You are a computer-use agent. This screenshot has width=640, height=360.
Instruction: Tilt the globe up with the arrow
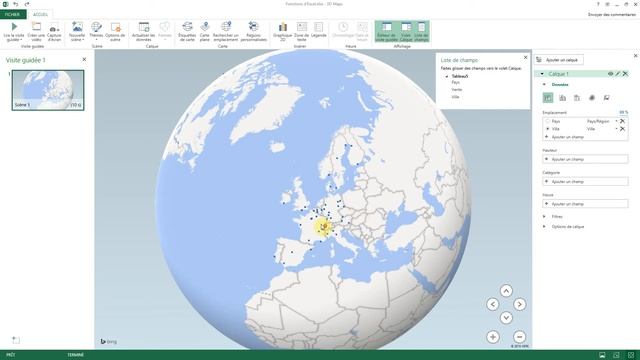point(506,291)
